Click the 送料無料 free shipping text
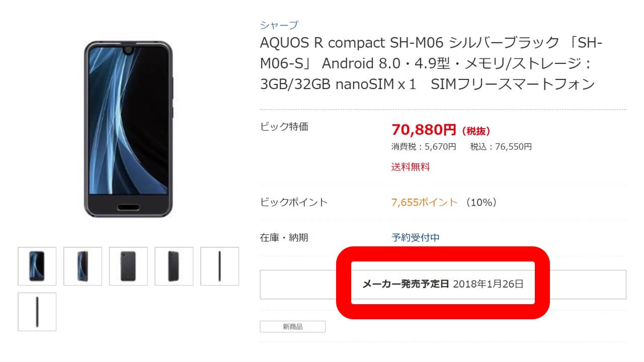644x362 pixels. pos(411,167)
